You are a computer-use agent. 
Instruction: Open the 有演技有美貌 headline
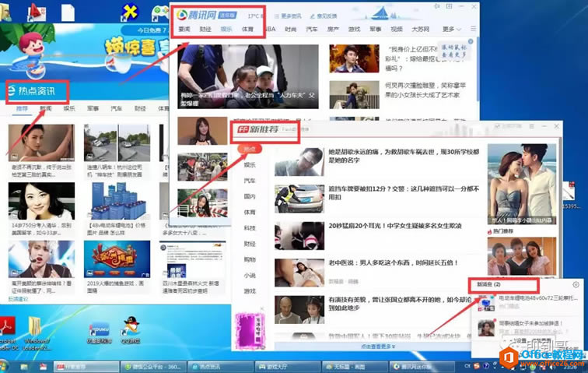tap(400, 304)
